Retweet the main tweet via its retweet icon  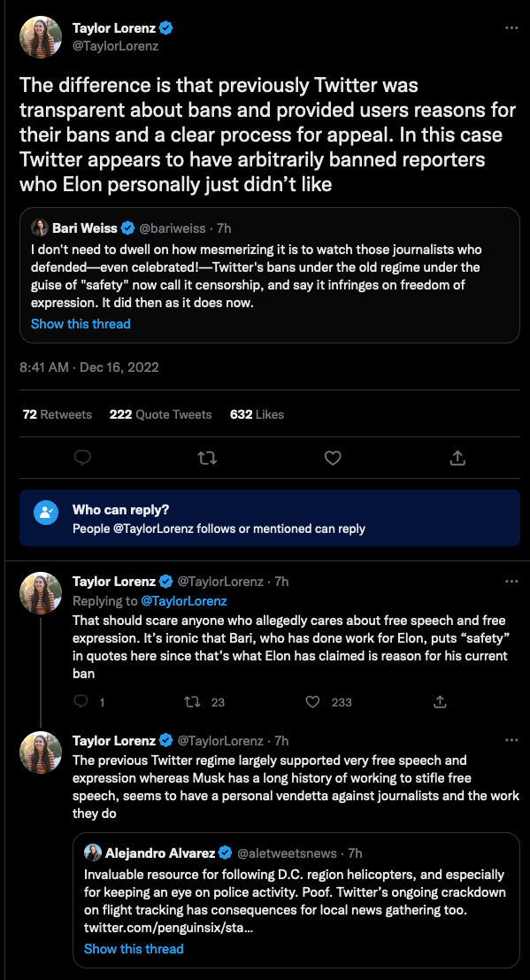(207, 458)
